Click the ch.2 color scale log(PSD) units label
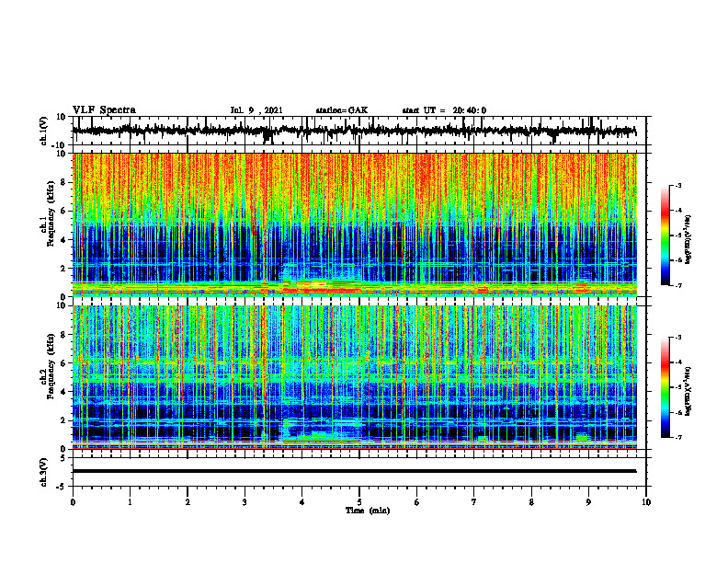The image size is (728, 563). coord(688,392)
